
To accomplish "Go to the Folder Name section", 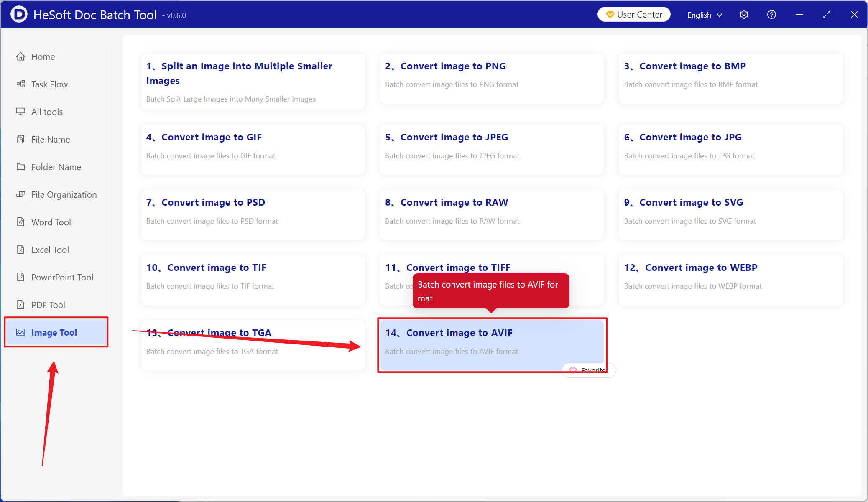I will [56, 167].
